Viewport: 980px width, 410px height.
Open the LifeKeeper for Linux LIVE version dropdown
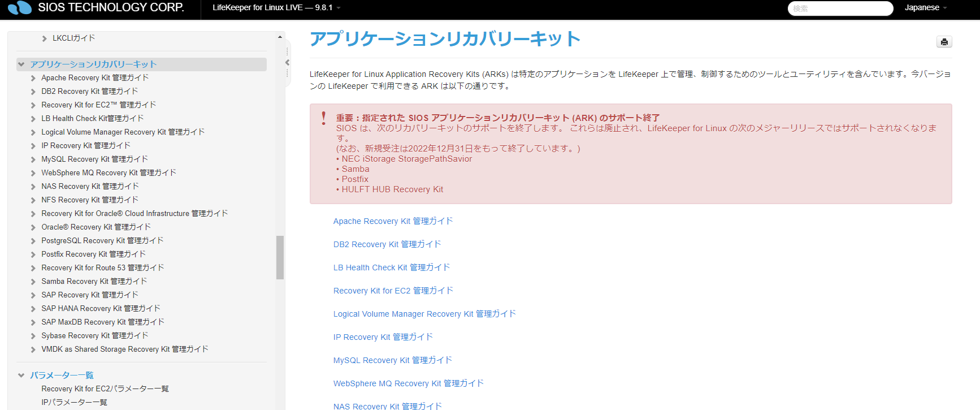[276, 7]
